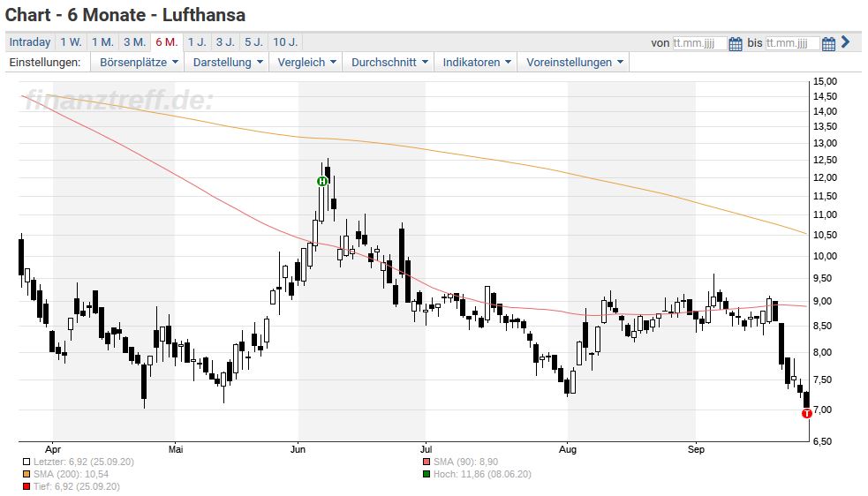
Task: Click the 'Chart - 6 Monate - Lufthansa' heading
Action: [x=125, y=15]
